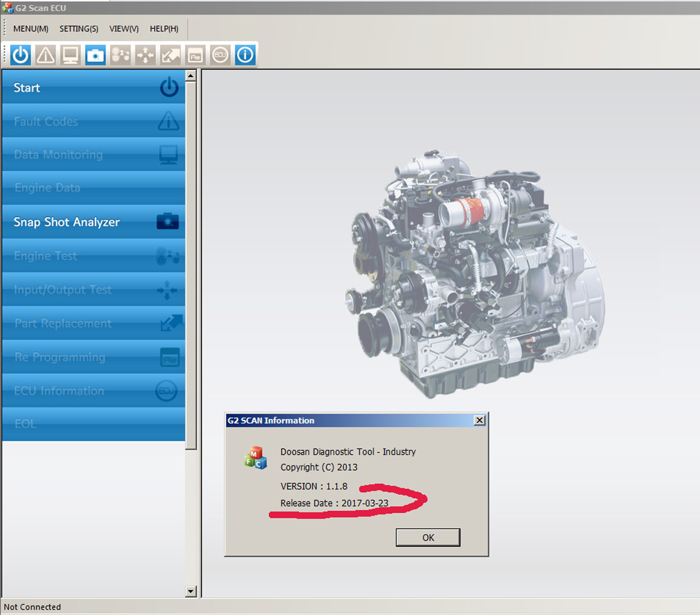The image size is (700, 615).
Task: Show program info with the blue 'i' icon
Action: 245,55
